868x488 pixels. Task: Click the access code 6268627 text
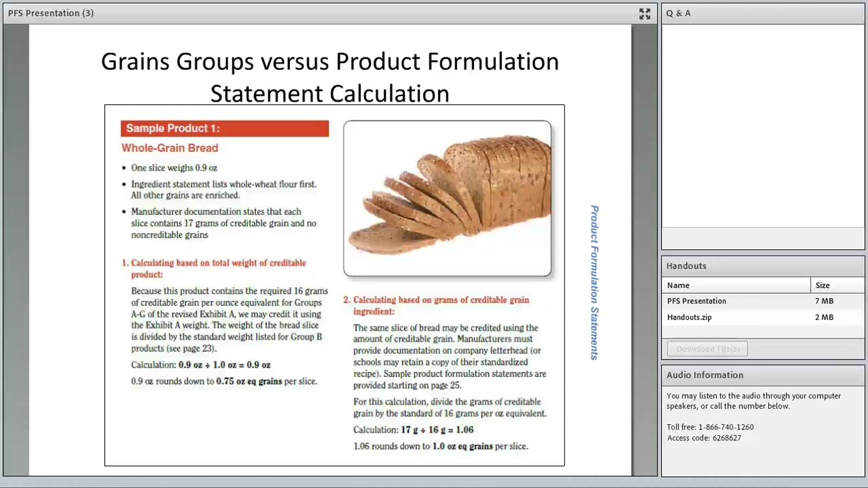726,438
